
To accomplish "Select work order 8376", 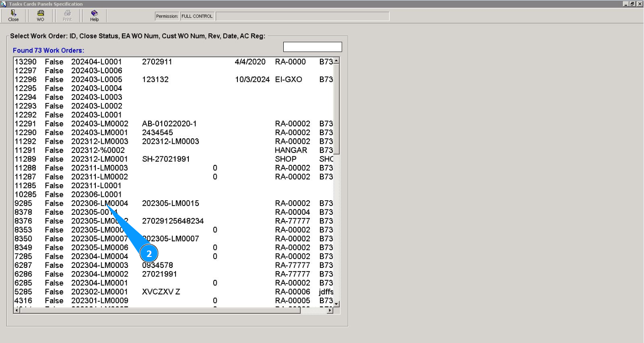I will pyautogui.click(x=174, y=221).
